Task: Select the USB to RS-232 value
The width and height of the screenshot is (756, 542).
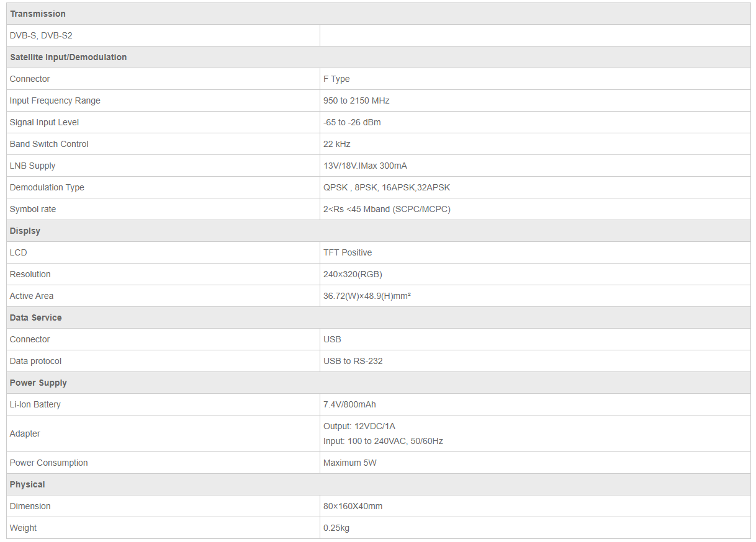Action: pyautogui.click(x=353, y=361)
